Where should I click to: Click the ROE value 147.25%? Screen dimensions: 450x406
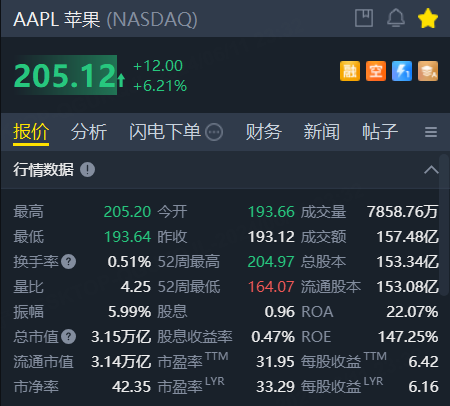click(x=408, y=337)
